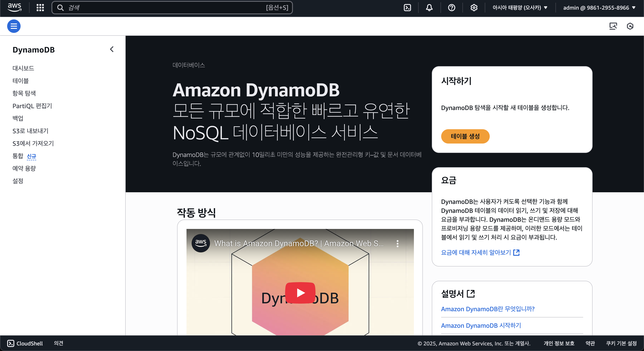Open CloudShell icon in top navigation bar
Image resolution: width=644 pixels, height=351 pixels.
pyautogui.click(x=407, y=8)
